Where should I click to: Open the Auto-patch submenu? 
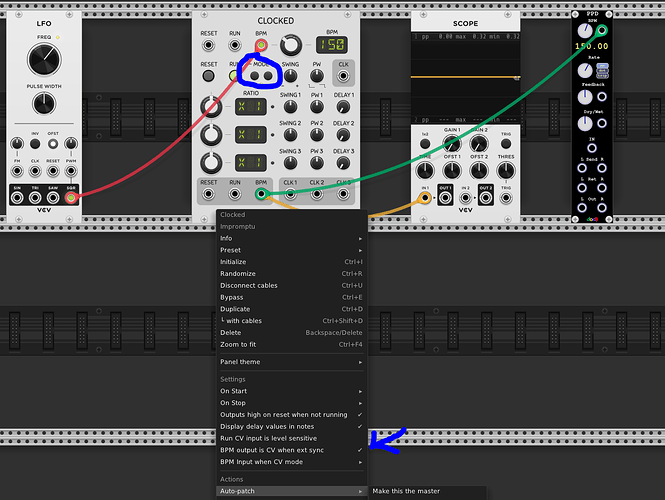click(x=291, y=491)
